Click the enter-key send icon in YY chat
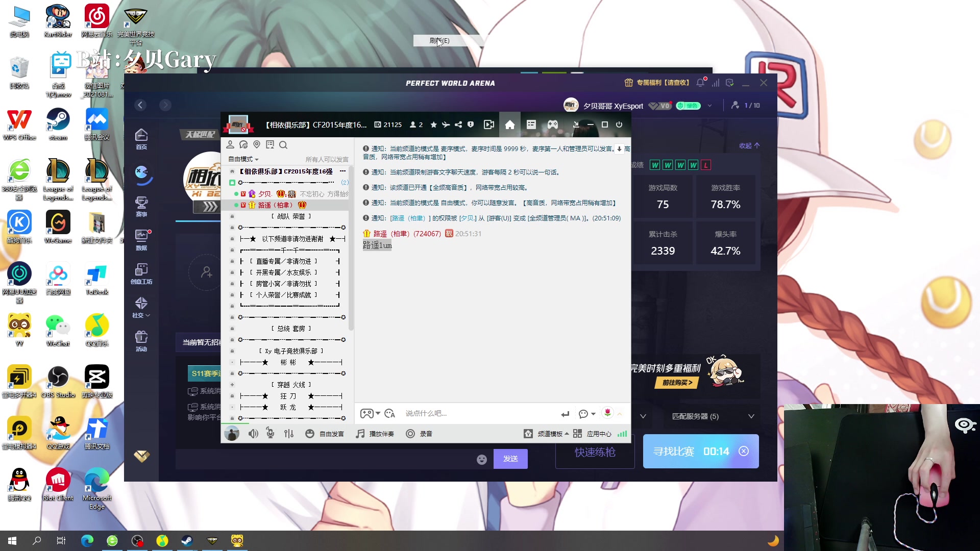 pos(565,414)
